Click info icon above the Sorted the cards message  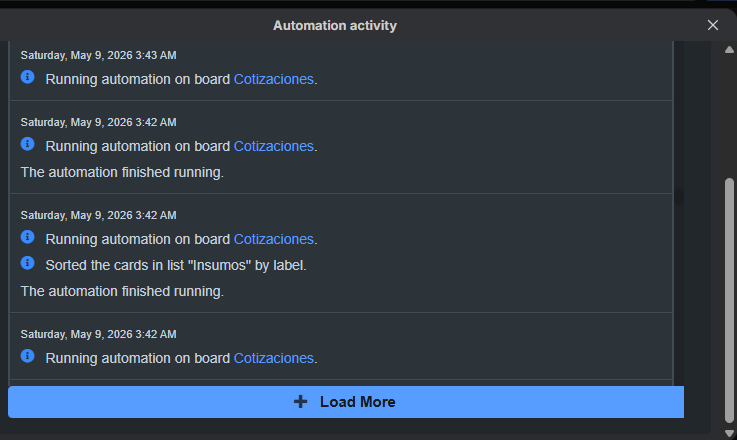click(x=27, y=237)
